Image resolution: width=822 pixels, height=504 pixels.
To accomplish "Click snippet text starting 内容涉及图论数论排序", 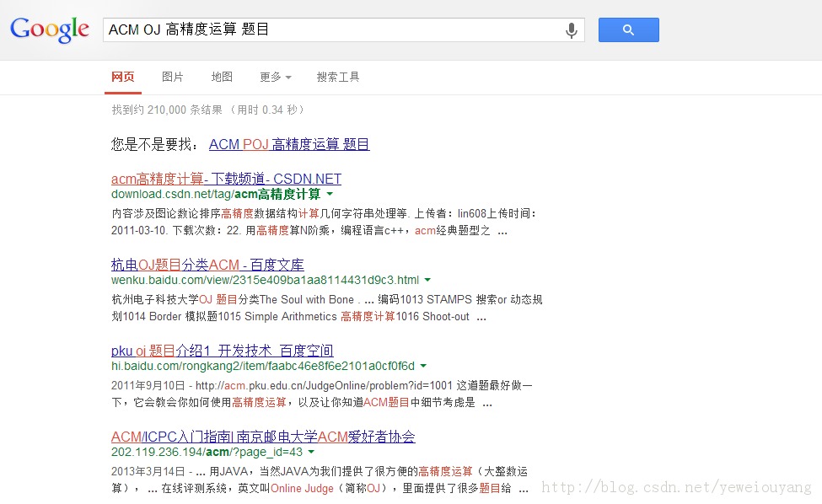I will [324, 223].
